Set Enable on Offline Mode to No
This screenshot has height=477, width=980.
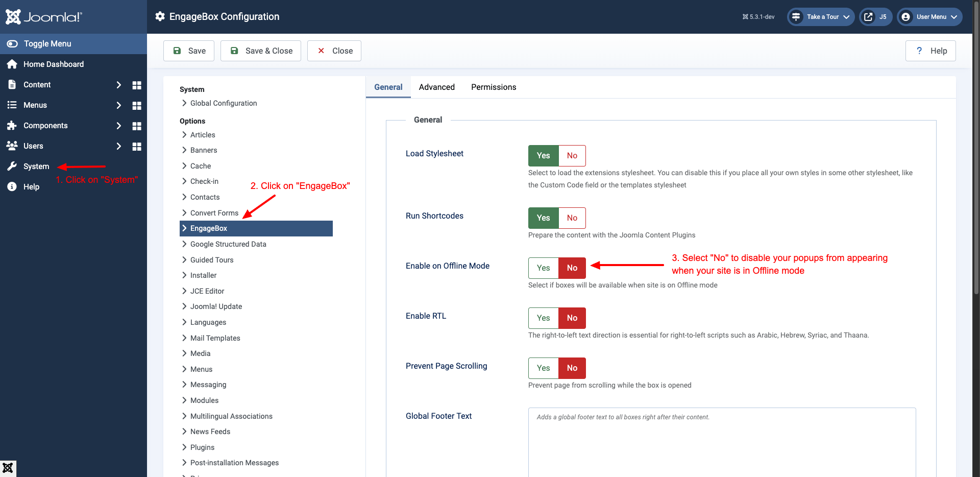pos(572,268)
